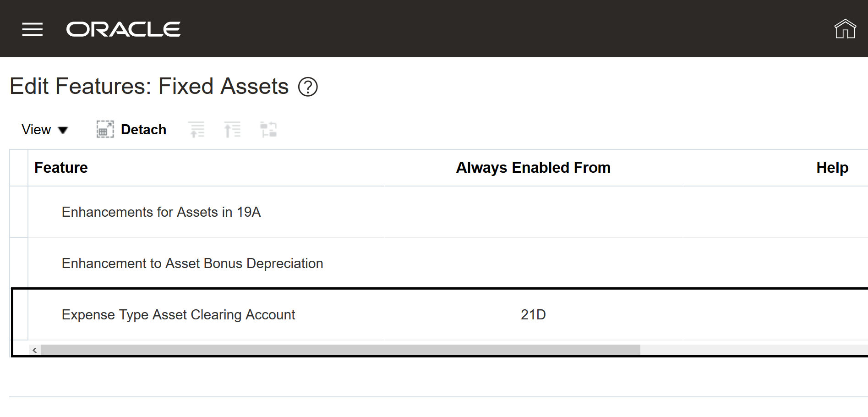Click the horizontal scrollbar thumb
Viewport: 868px width, 417px height.
tap(340, 350)
